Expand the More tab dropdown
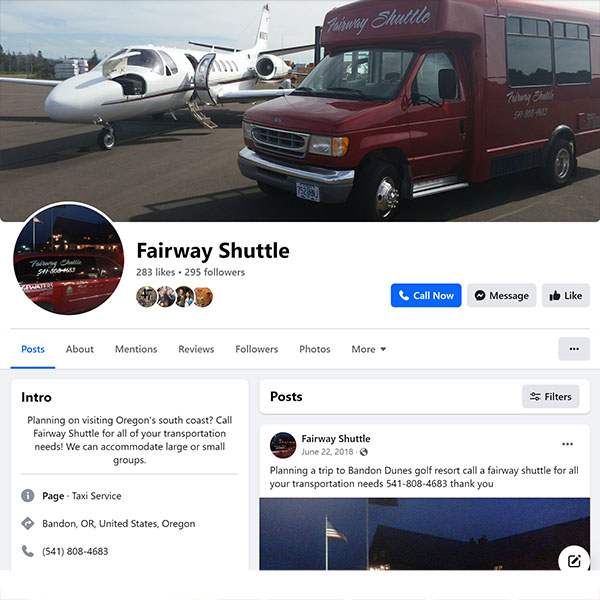This screenshot has width=600, height=600. (368, 349)
